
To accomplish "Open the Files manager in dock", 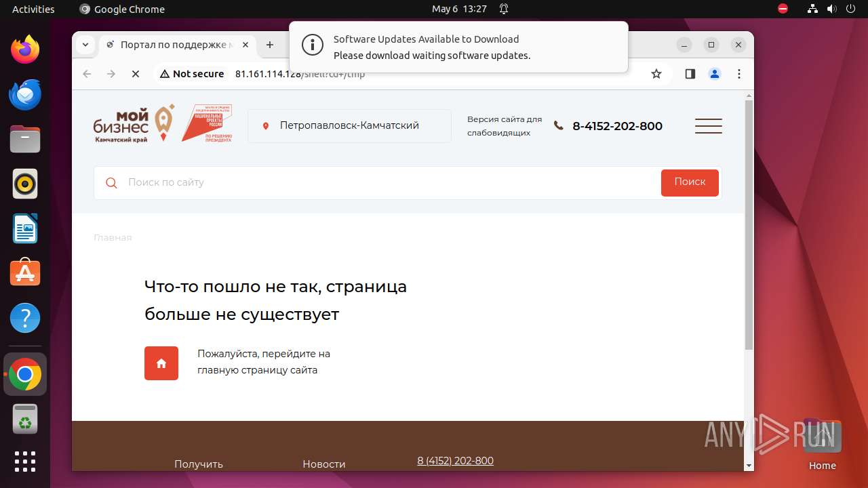I will point(25,139).
